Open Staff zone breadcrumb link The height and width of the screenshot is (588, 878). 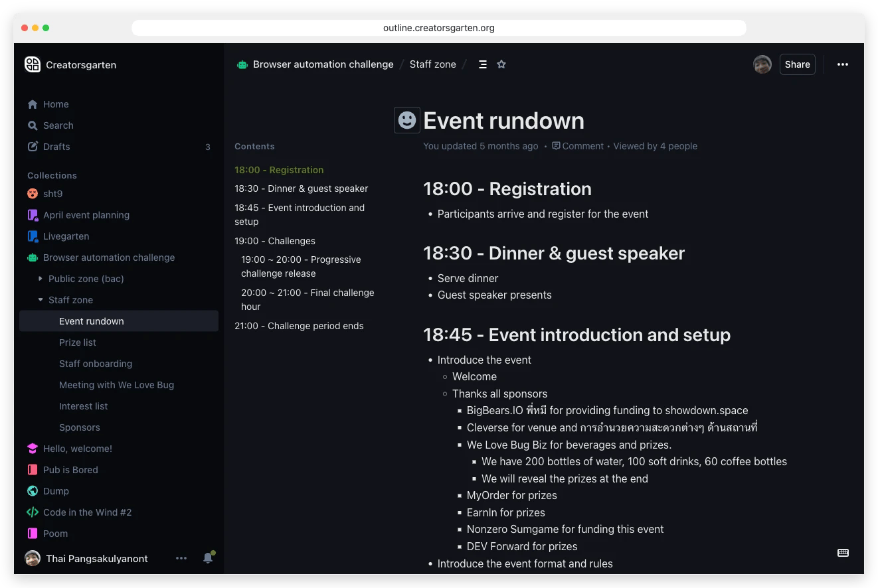433,64
